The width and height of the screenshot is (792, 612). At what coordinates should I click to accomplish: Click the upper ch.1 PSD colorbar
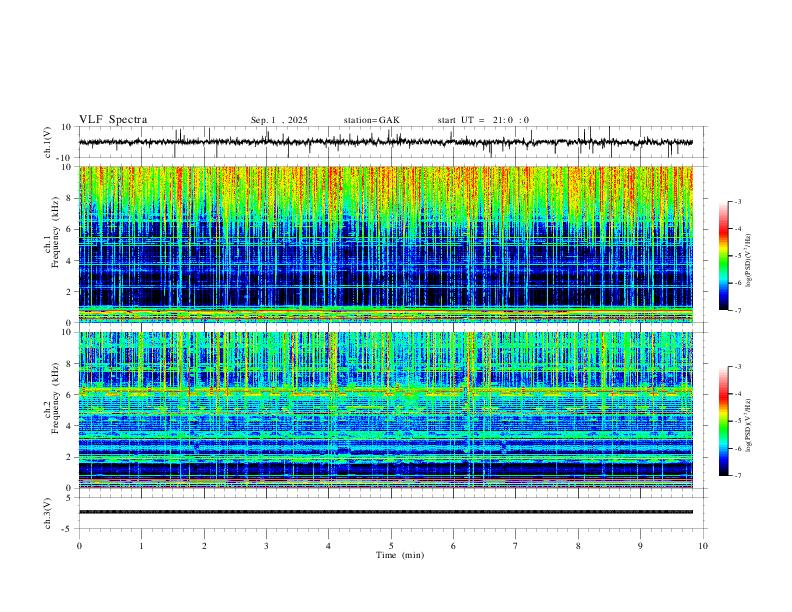(724, 256)
